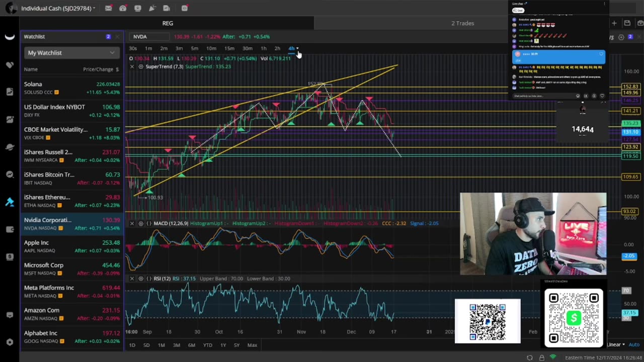This screenshot has width=644, height=362.
Task: Click the plus add widget icon
Action: [x=614, y=23]
